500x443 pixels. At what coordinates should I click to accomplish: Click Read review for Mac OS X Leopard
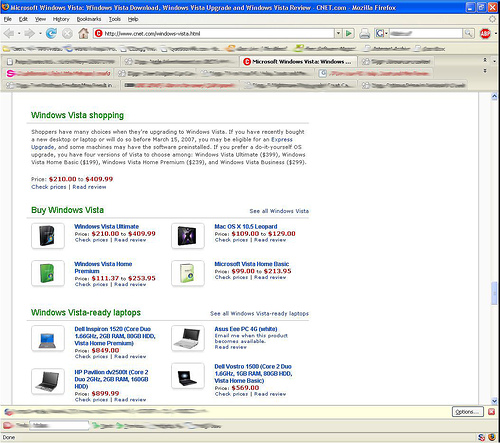point(270,240)
